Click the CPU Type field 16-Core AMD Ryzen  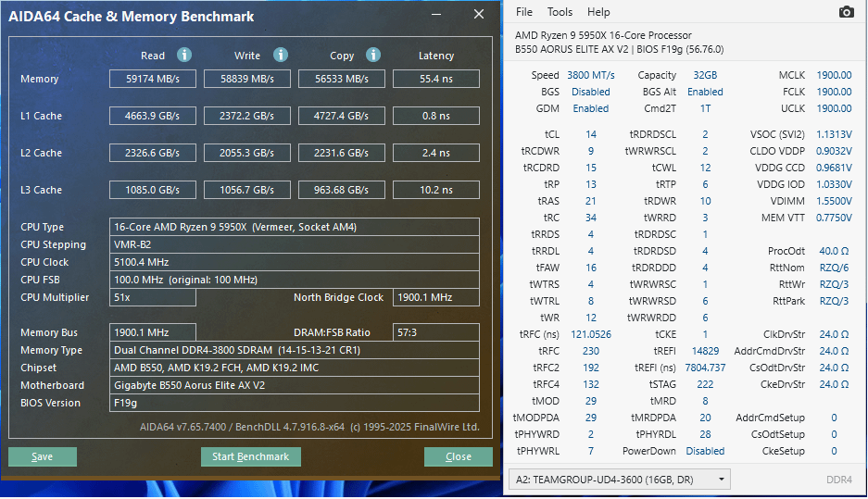pos(295,227)
